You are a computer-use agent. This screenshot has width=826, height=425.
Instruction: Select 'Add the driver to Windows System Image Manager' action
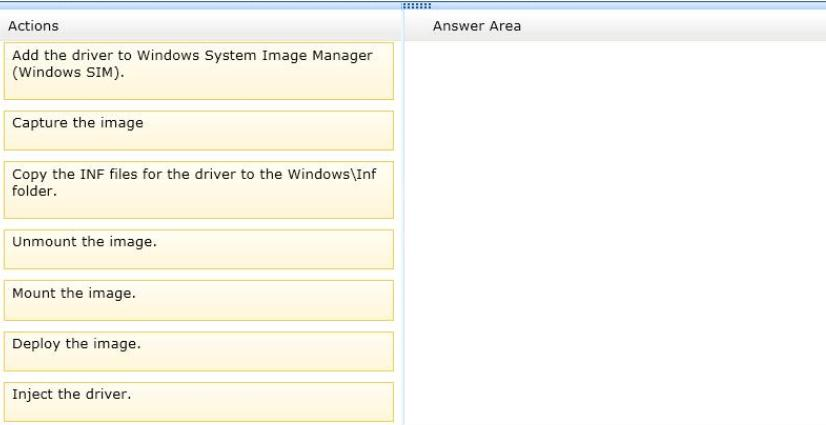coord(199,71)
